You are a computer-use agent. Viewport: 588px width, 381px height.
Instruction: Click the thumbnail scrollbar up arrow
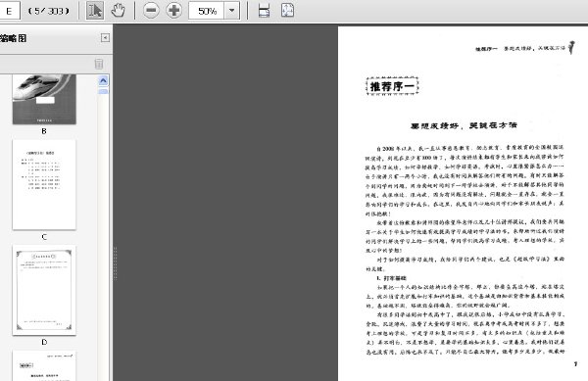(103, 80)
